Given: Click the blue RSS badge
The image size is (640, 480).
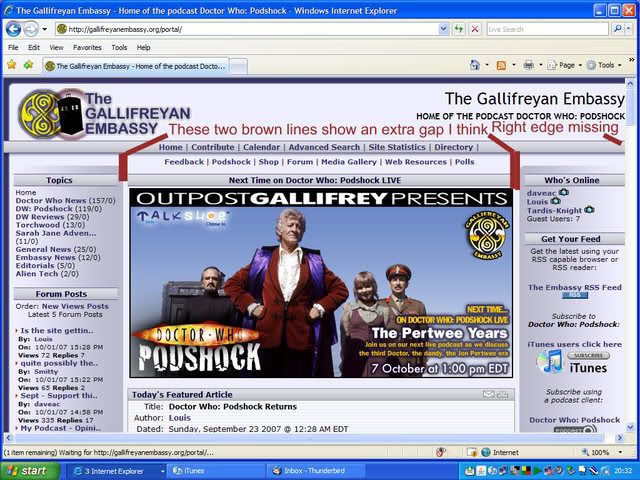Looking at the screenshot, I should pos(575,296).
